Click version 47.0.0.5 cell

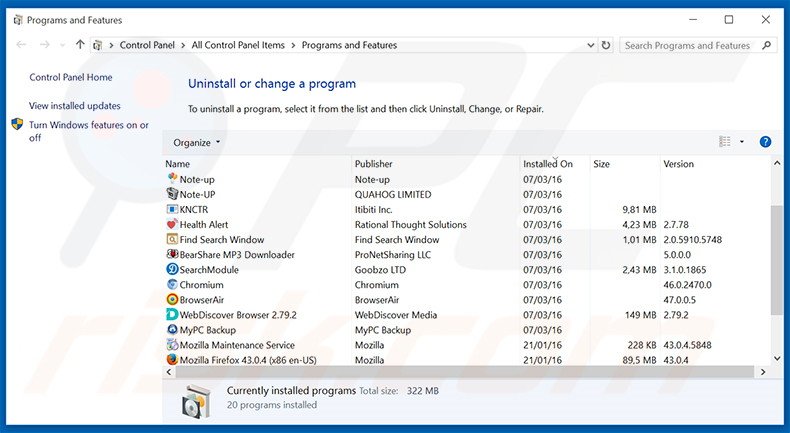click(x=679, y=300)
